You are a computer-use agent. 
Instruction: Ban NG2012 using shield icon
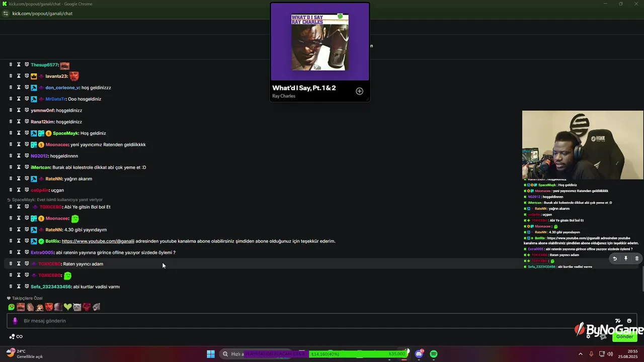27,156
